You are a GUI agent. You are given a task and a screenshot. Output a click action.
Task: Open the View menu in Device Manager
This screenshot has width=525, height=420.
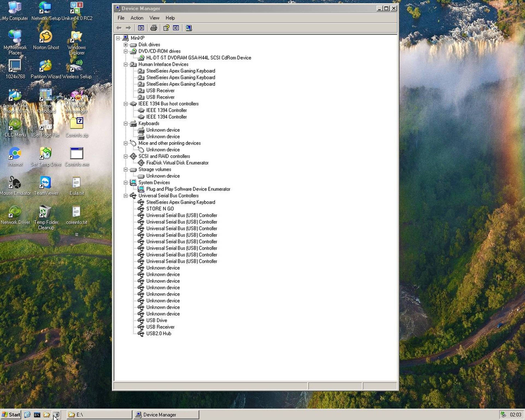coord(153,17)
